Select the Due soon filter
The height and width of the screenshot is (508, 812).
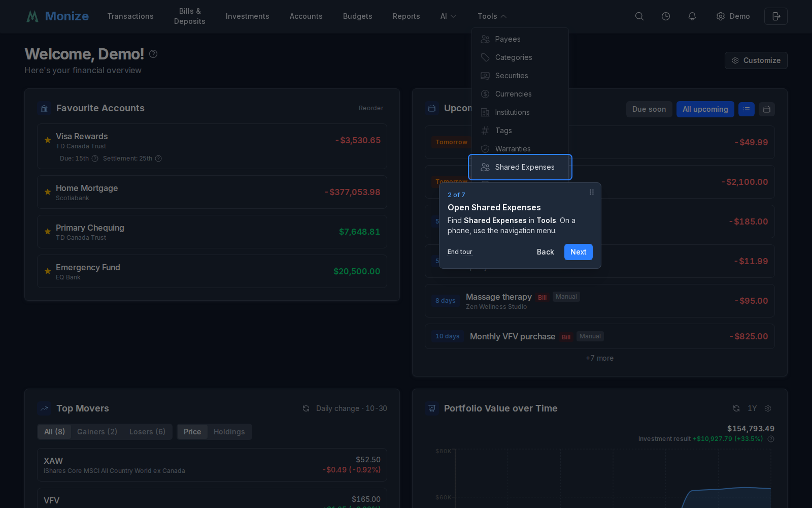point(649,109)
